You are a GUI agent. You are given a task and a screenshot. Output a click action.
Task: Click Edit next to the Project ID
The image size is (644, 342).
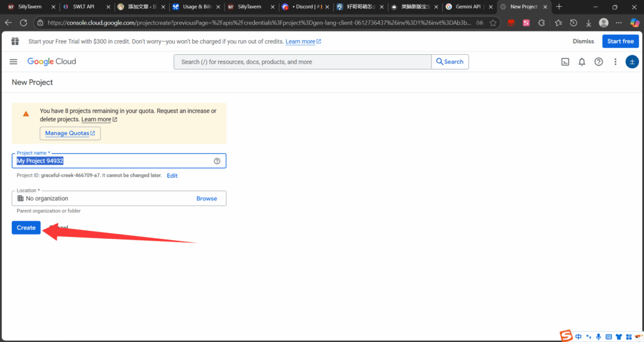(x=172, y=176)
